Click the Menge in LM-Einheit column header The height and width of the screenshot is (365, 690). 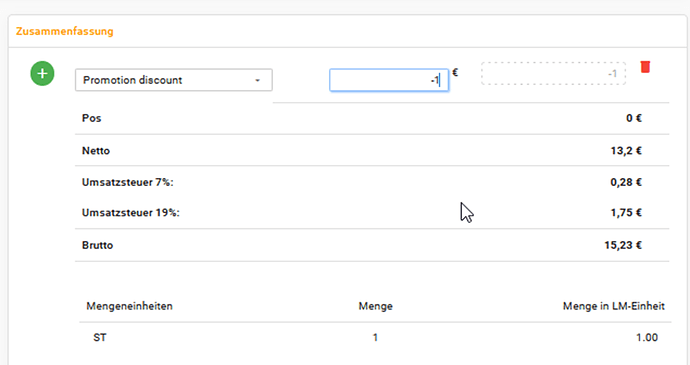pyautogui.click(x=613, y=306)
